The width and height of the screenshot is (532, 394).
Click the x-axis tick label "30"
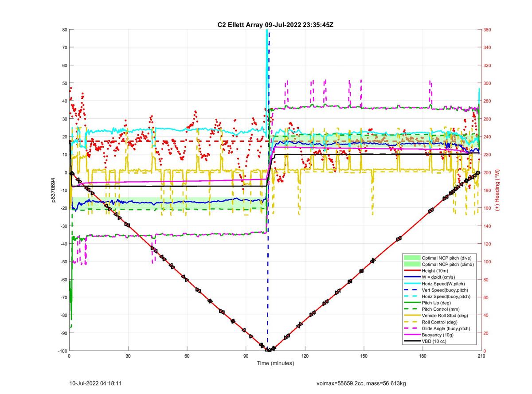click(x=128, y=356)
